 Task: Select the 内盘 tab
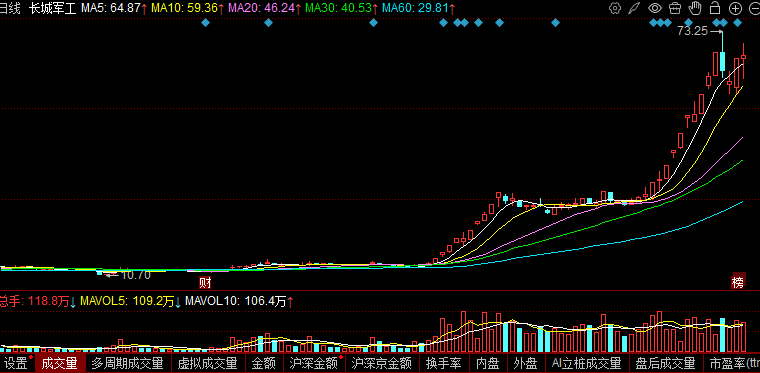click(488, 363)
